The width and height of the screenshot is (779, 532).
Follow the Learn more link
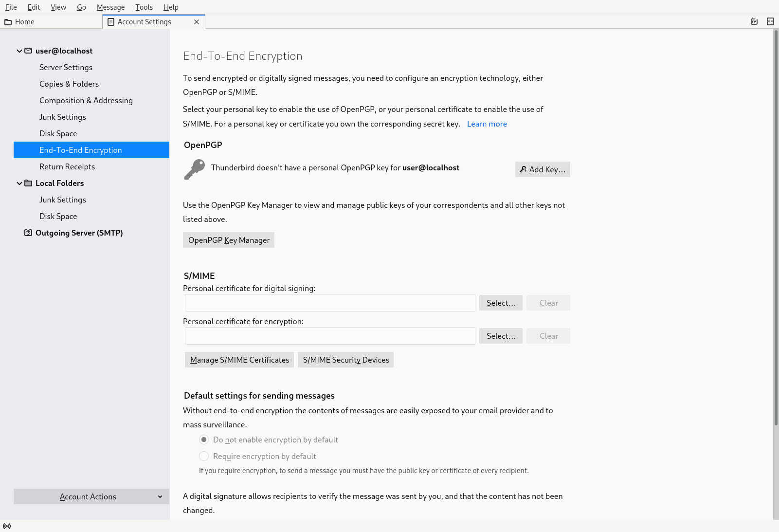point(487,124)
